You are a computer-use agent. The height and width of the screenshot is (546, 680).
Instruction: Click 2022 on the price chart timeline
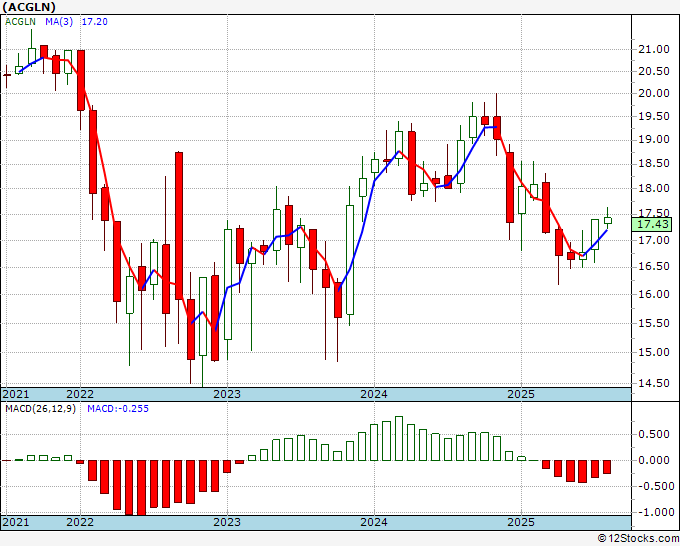pyautogui.click(x=80, y=394)
